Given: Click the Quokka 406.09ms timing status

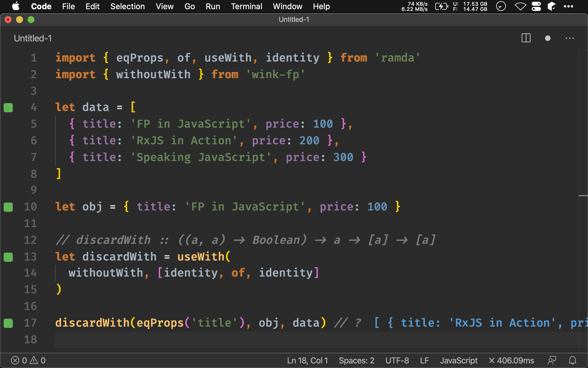Looking at the screenshot, I should coord(511,361).
